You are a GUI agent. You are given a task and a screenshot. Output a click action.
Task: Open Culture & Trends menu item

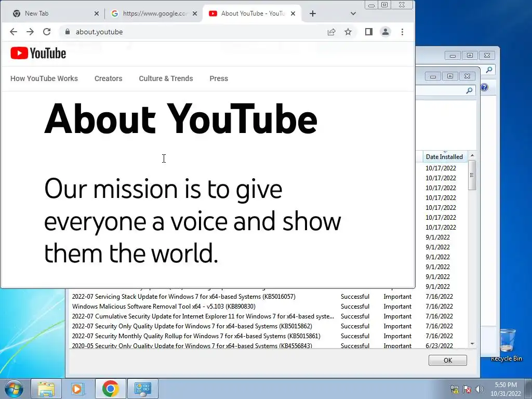click(x=166, y=78)
